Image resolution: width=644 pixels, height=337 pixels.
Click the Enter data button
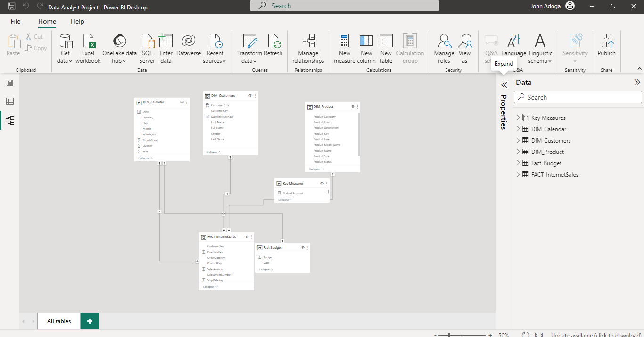tap(166, 49)
